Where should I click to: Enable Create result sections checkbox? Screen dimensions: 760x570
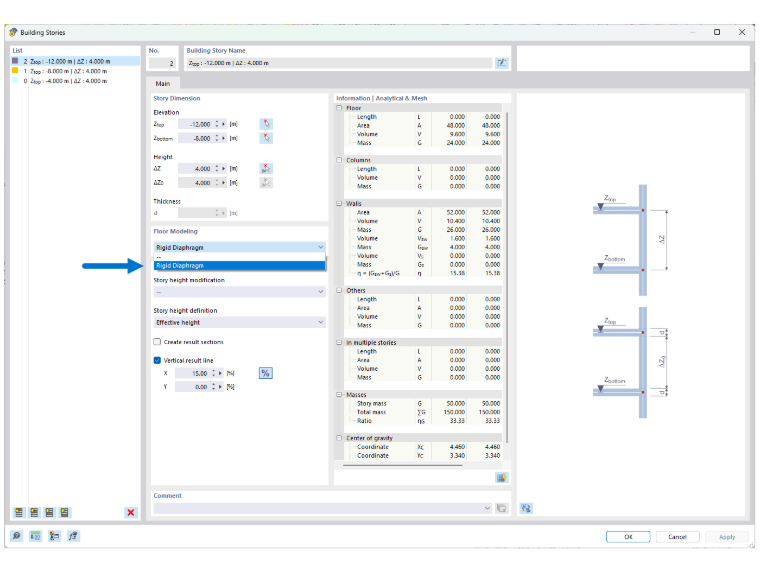[157, 342]
